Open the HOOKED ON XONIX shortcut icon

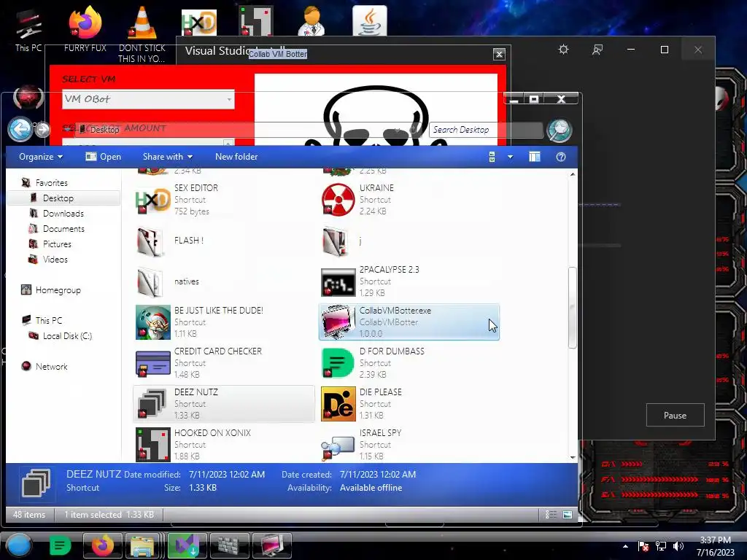click(x=152, y=445)
